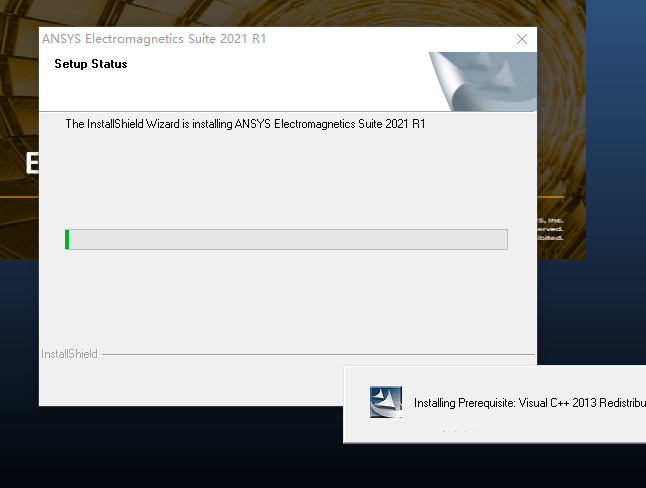This screenshot has width=646, height=488.
Task: Close the ANSYS Electromagnetics Suite setup window
Action: [522, 39]
